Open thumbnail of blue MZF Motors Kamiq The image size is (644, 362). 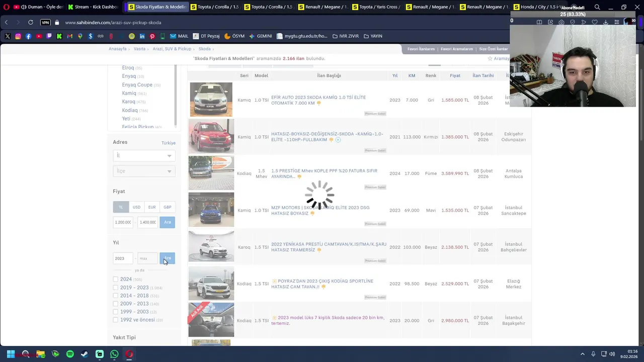[211, 210]
